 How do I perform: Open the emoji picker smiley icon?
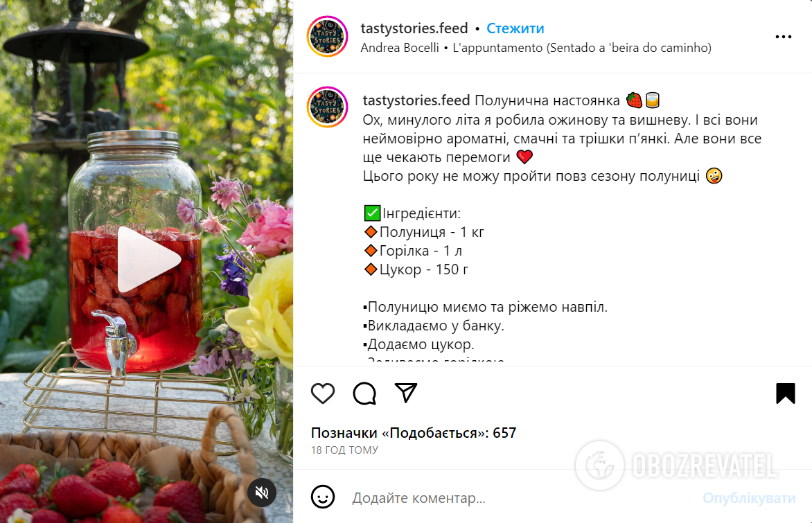[x=323, y=497]
